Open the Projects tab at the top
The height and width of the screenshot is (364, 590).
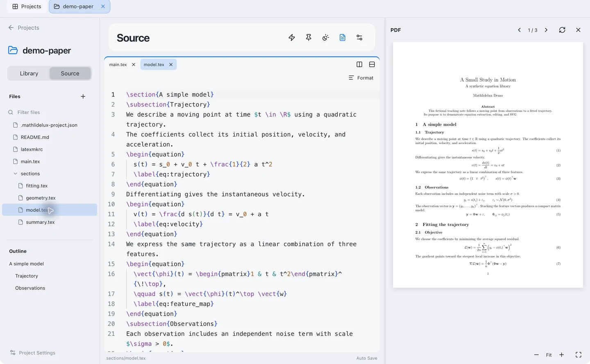pos(27,7)
